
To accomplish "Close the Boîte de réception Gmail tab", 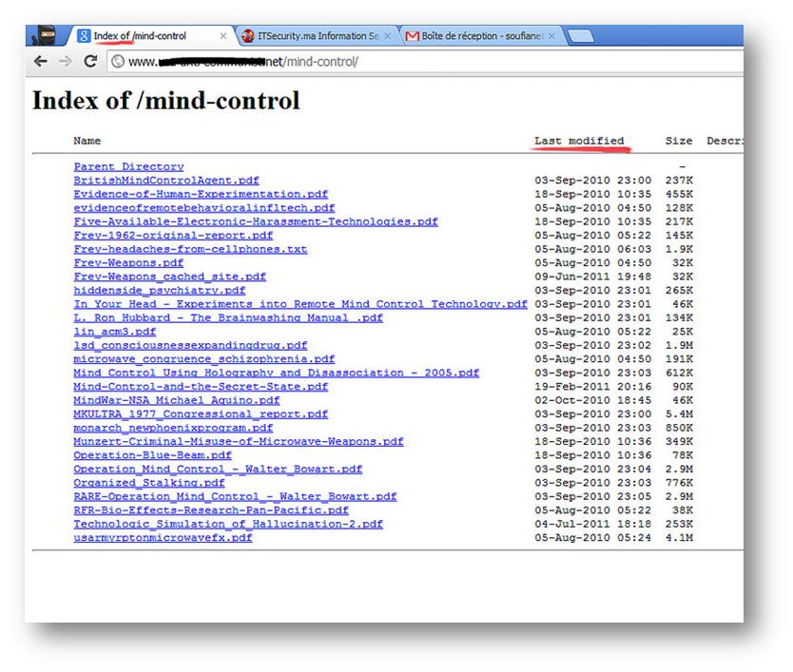I will [551, 36].
